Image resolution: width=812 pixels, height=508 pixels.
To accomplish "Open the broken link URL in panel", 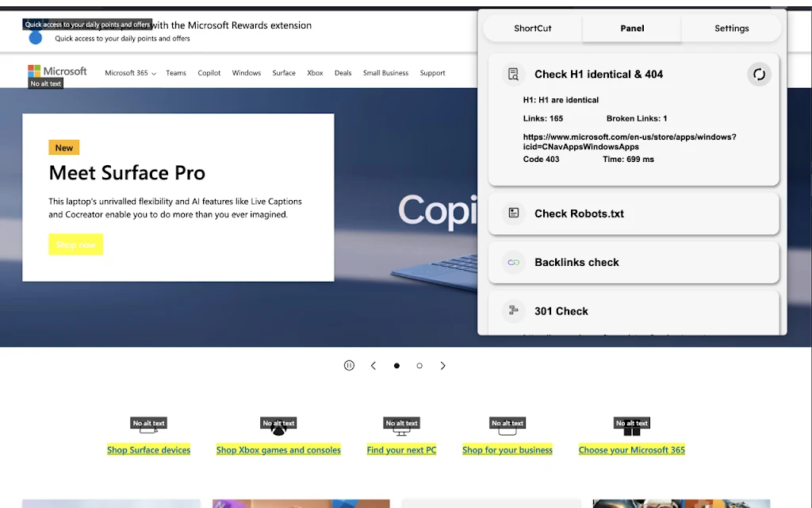I will click(629, 141).
